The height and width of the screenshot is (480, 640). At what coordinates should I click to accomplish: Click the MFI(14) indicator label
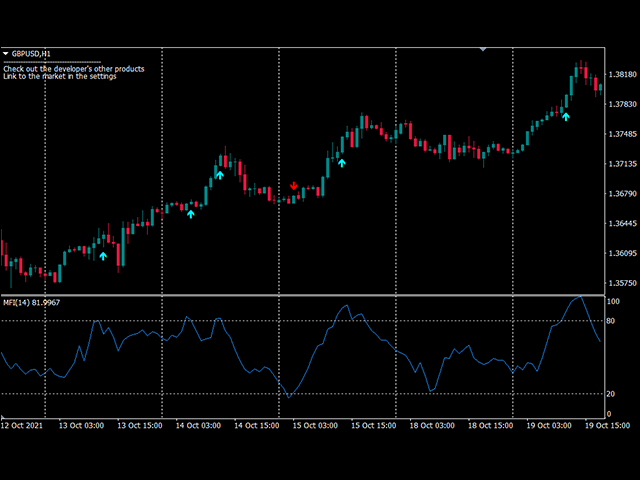[x=32, y=304]
